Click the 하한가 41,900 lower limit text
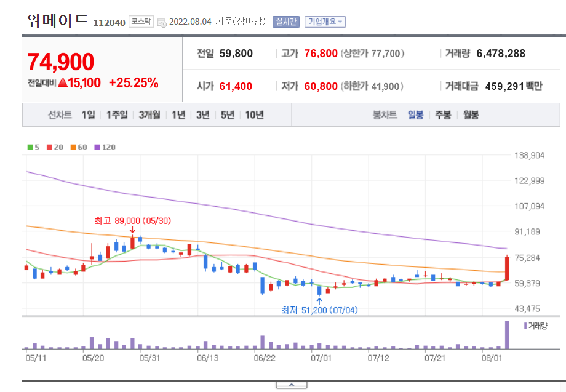 point(372,86)
